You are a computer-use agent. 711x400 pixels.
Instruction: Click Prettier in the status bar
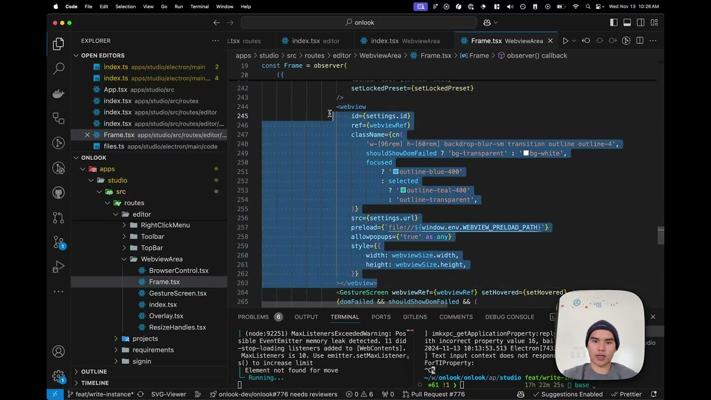[627, 394]
